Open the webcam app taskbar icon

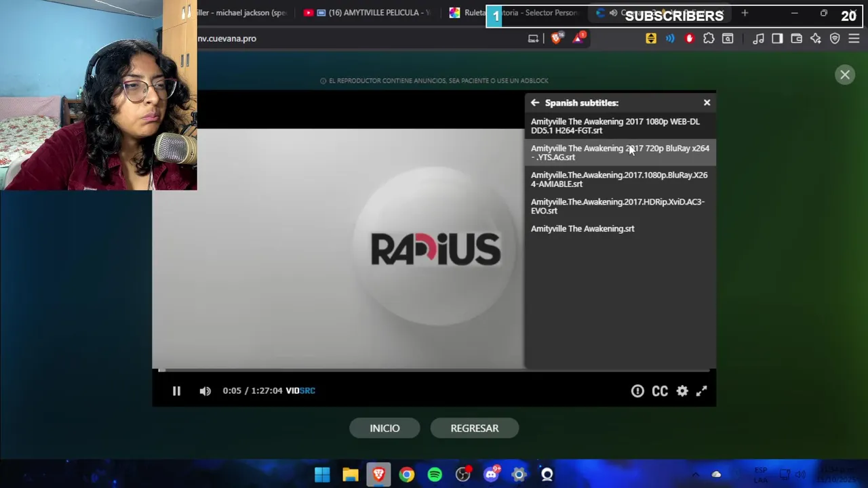(x=547, y=474)
